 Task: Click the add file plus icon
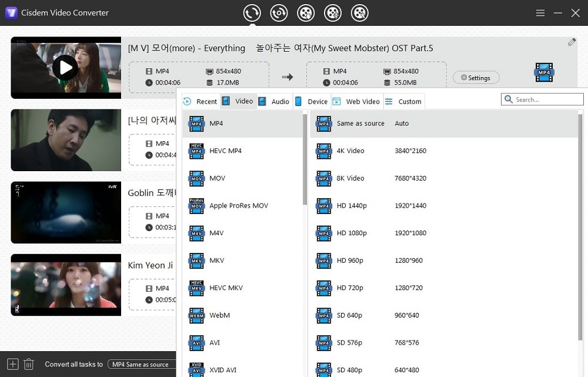(13, 364)
